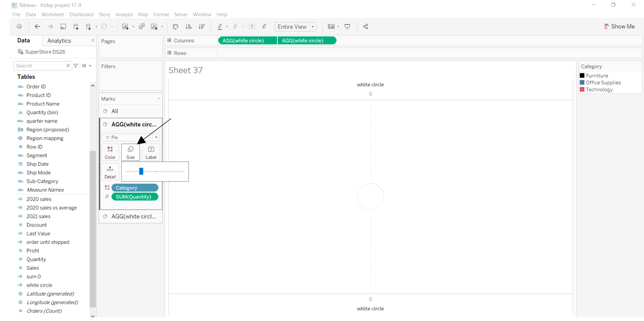644x321 pixels.
Task: Swap rows and columns icon
Action: coord(176,26)
